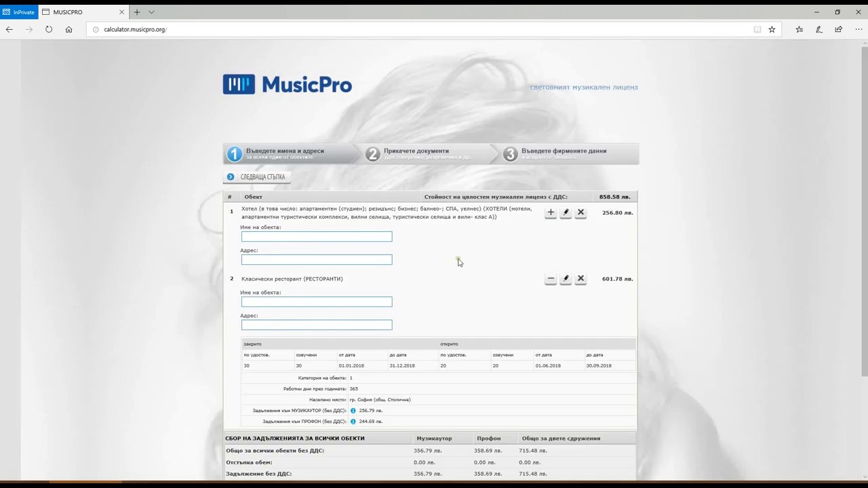Click the restaurant price 601.78 лв.
Image resolution: width=868 pixels, height=488 pixels.
click(x=618, y=279)
